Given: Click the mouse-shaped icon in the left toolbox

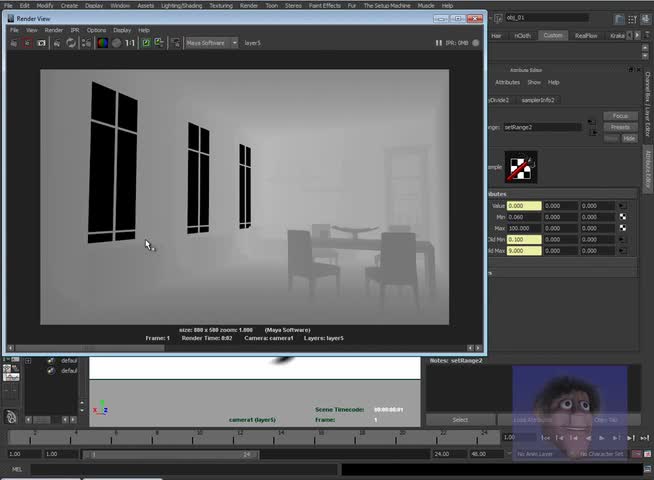Looking at the screenshot, I should coord(11,416).
